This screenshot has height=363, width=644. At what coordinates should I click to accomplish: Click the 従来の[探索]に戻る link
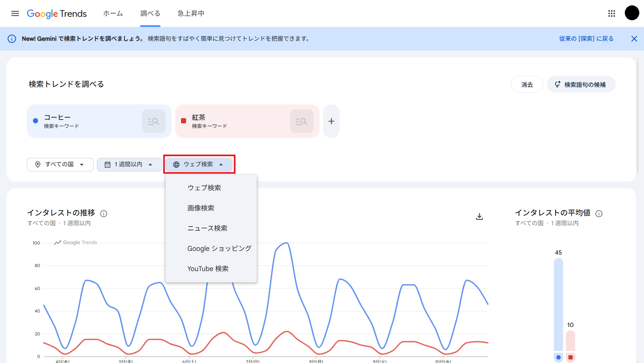(x=586, y=39)
